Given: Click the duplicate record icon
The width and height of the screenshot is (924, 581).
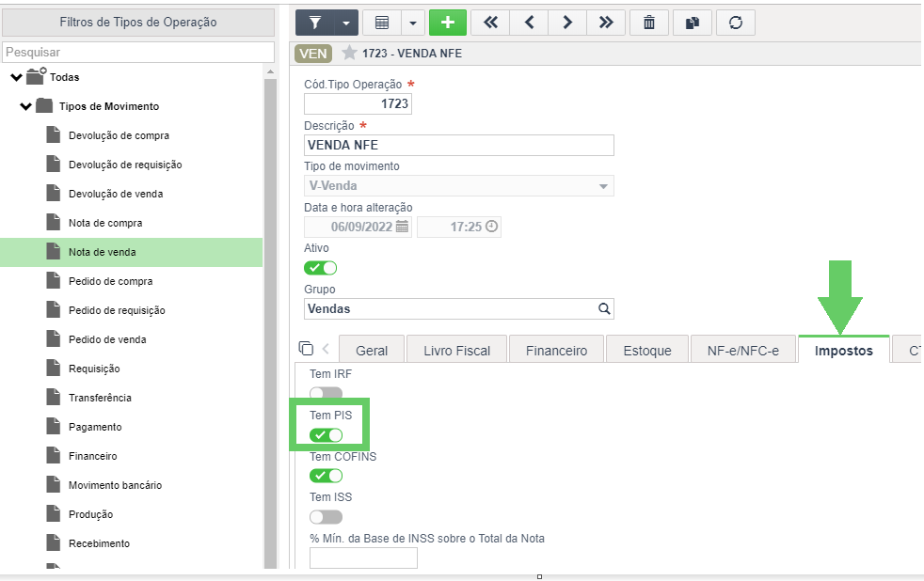Looking at the screenshot, I should click(693, 23).
